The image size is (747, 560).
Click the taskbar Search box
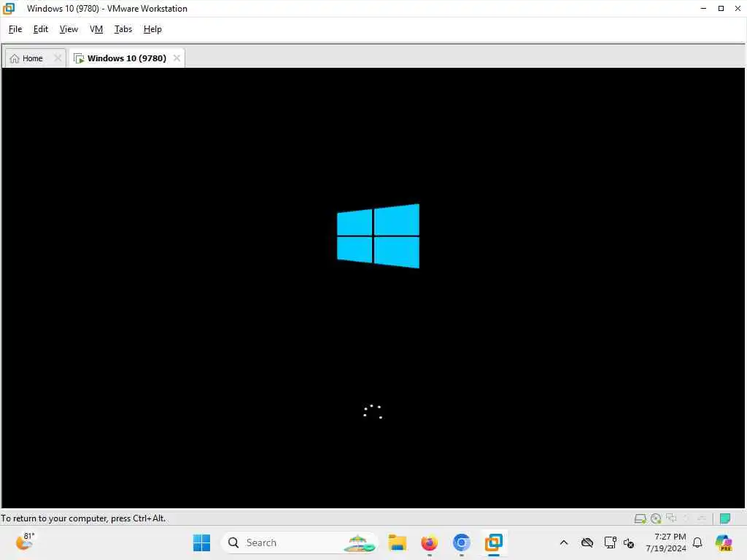(x=299, y=542)
